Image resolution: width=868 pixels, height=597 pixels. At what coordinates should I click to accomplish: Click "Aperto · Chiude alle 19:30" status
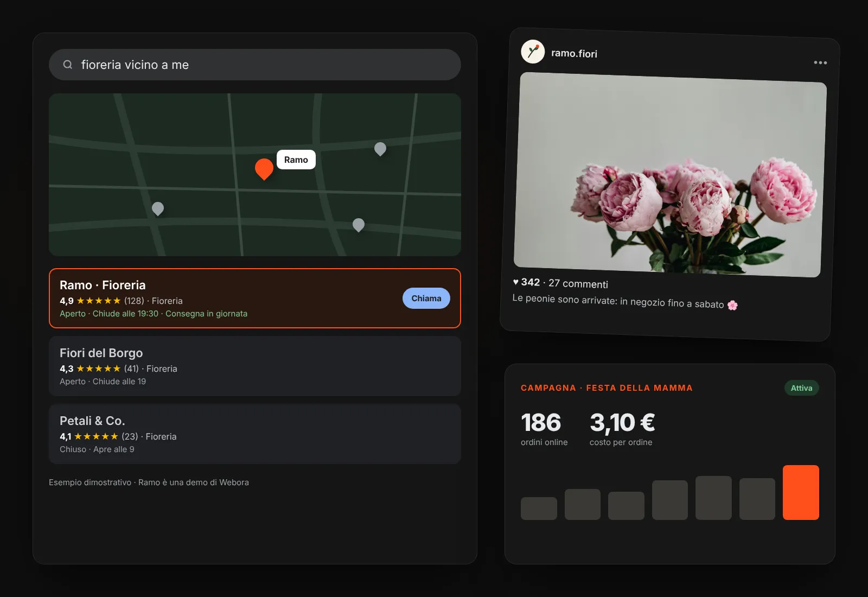point(109,314)
